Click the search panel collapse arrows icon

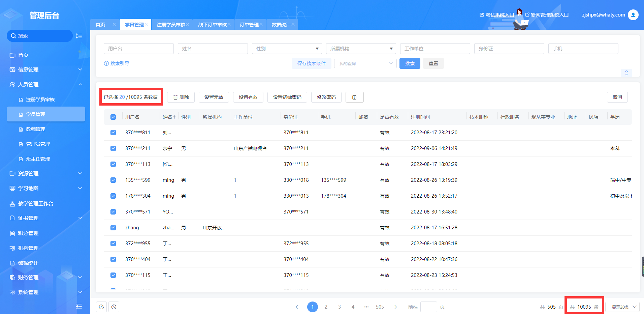626,73
